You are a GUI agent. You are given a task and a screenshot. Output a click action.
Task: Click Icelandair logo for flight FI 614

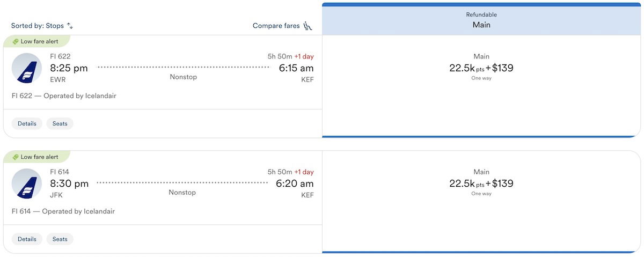click(27, 183)
